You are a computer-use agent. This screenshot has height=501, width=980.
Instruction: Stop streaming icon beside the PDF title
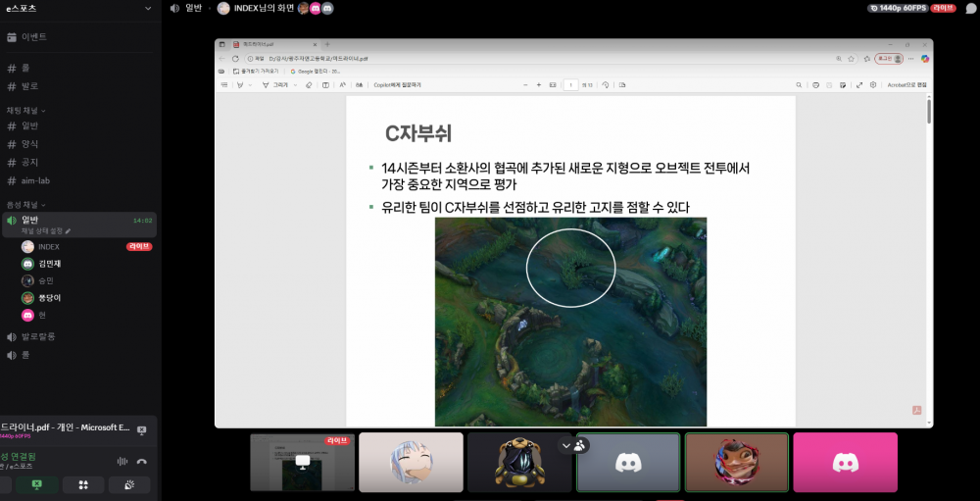pyautogui.click(x=141, y=429)
